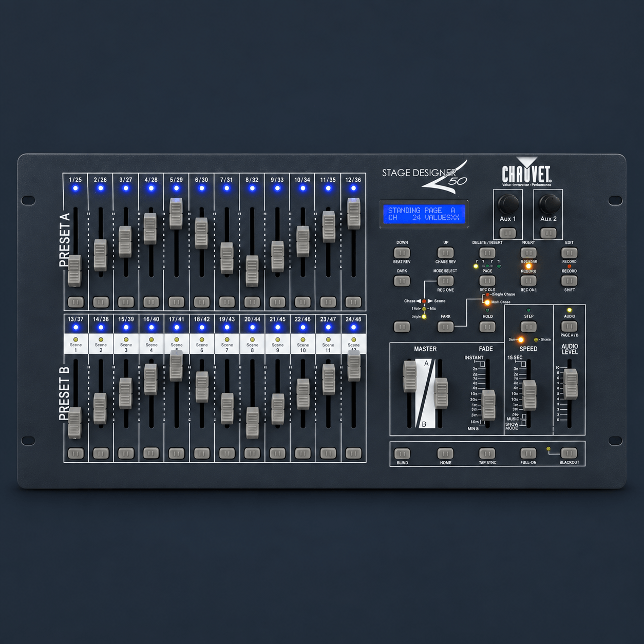Click the DELETE / INSERT button
Image resolution: width=644 pixels, height=644 pixels.
(487, 253)
